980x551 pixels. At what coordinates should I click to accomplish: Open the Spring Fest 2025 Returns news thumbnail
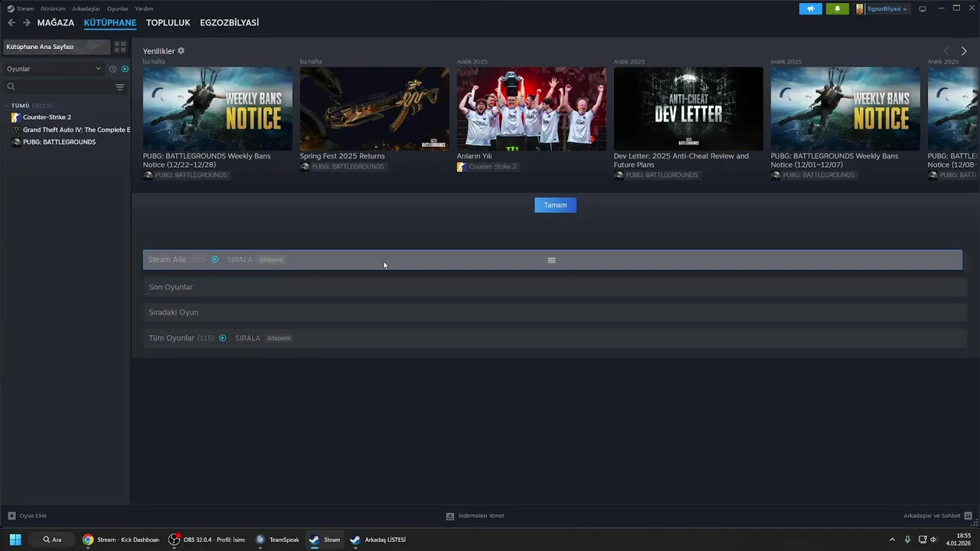(374, 109)
